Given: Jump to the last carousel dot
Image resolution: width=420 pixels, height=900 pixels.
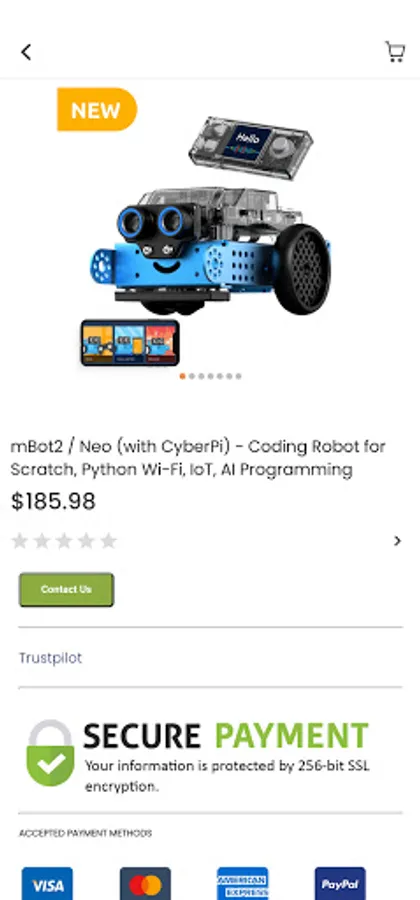Looking at the screenshot, I should tap(238, 377).
